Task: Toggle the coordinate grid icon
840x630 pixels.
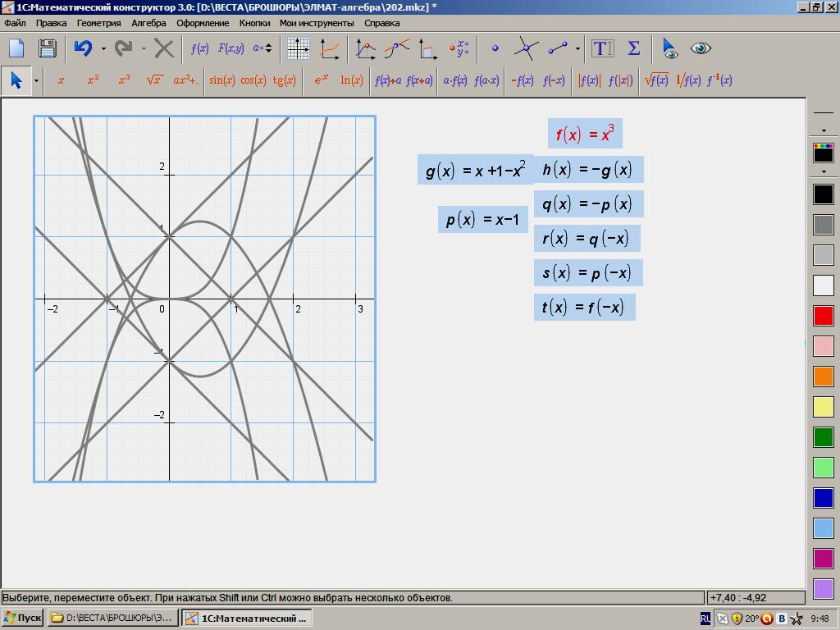Action: (x=298, y=48)
